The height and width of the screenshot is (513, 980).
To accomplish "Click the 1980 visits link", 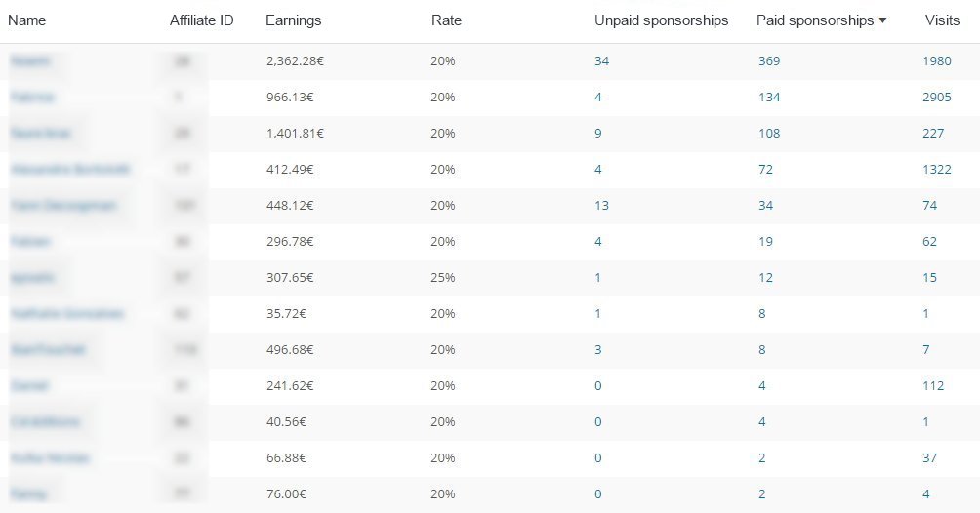I will 937,61.
